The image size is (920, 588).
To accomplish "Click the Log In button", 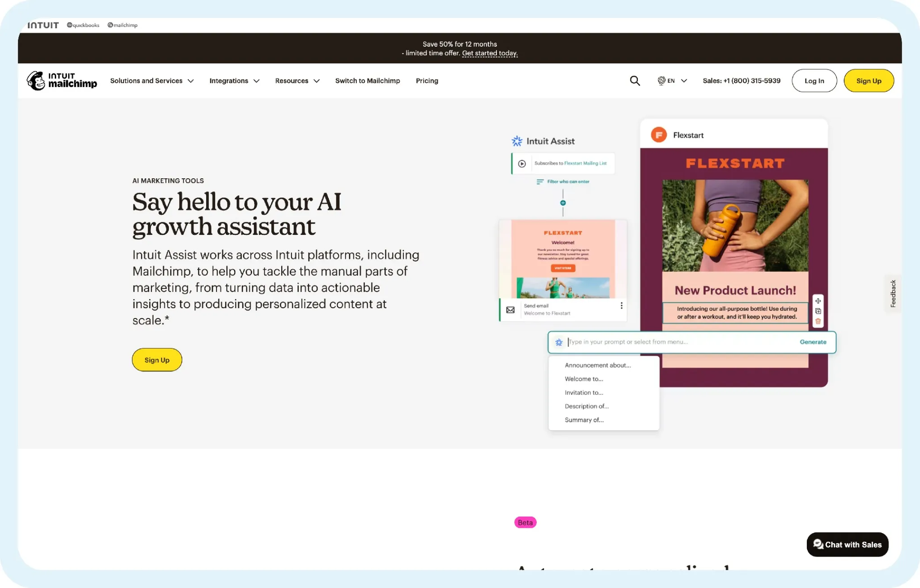I will (x=814, y=81).
